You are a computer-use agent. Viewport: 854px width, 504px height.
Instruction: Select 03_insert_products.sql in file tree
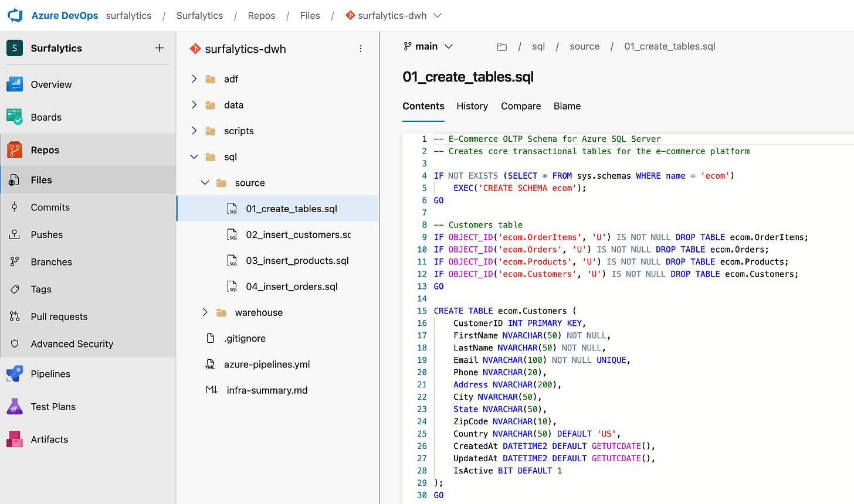click(x=297, y=261)
